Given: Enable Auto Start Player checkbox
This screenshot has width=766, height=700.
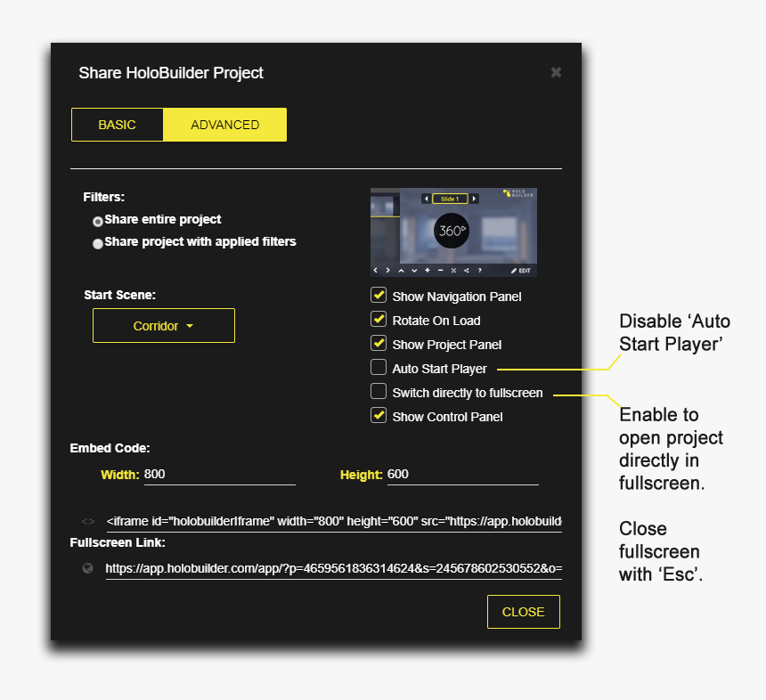Looking at the screenshot, I should [x=379, y=367].
